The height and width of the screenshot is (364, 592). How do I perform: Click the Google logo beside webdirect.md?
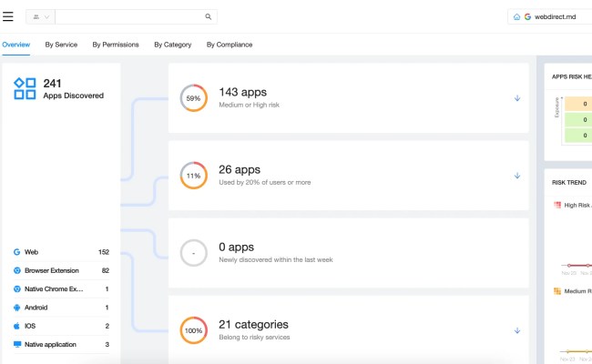point(527,17)
